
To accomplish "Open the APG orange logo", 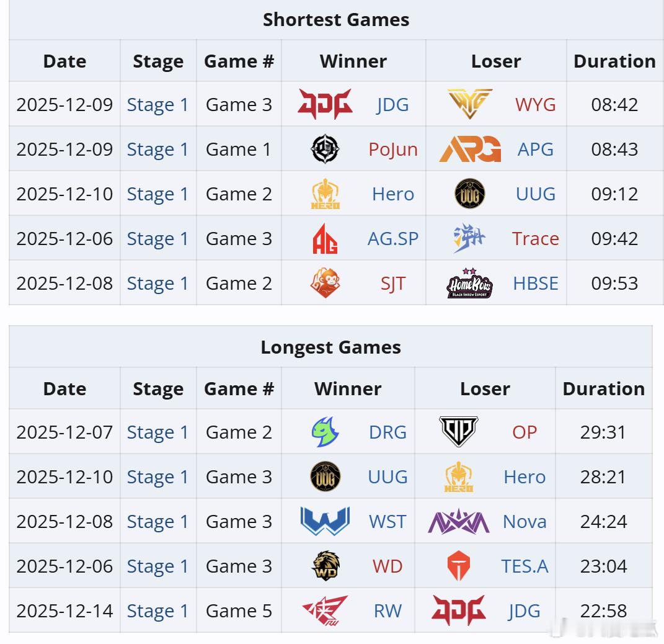I will coord(470,149).
